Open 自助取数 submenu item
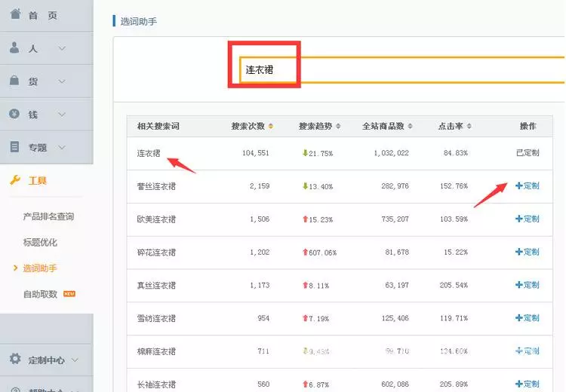This screenshot has width=566, height=392. point(40,294)
